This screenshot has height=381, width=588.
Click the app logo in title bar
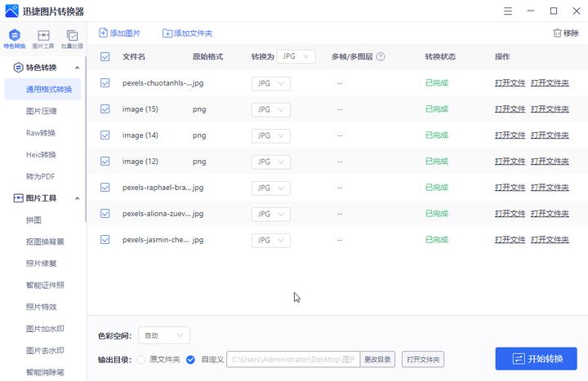point(11,11)
